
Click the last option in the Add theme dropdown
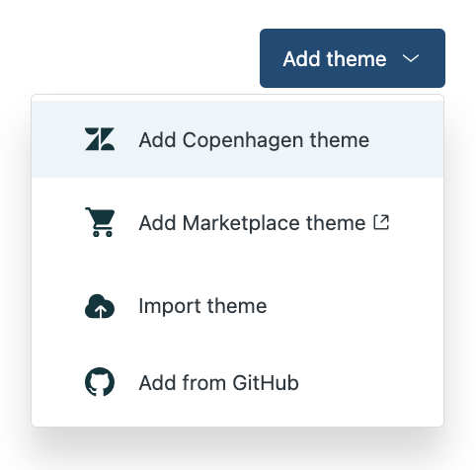(238, 382)
